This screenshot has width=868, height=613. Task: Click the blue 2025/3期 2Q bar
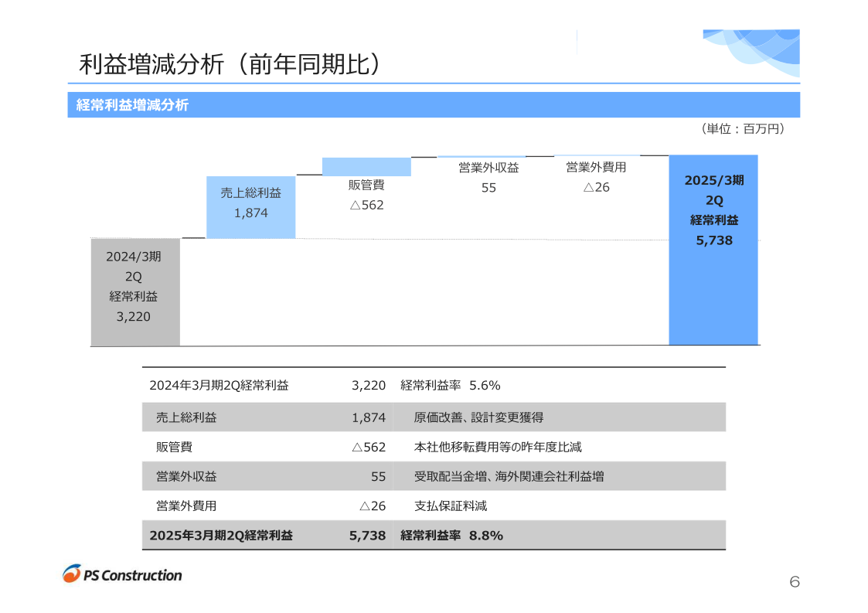(713, 250)
